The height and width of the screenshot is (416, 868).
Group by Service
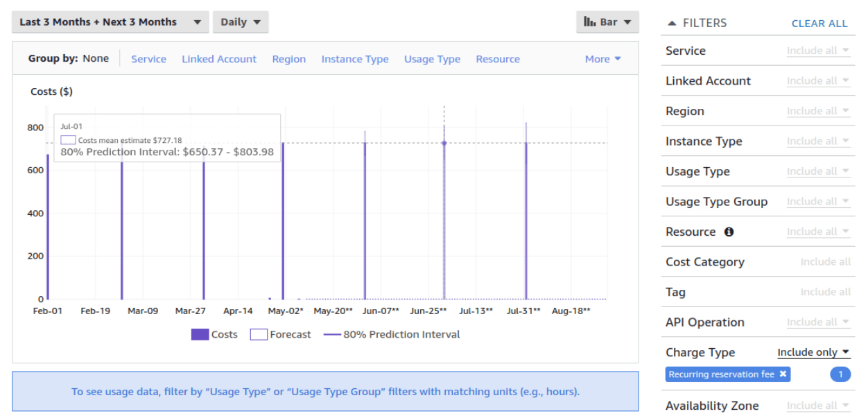[x=148, y=60]
